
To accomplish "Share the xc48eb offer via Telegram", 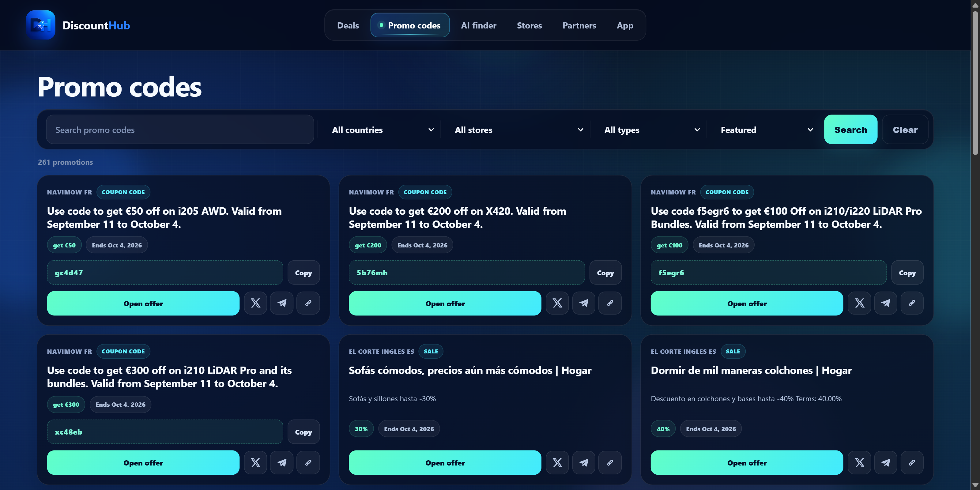I will (281, 463).
